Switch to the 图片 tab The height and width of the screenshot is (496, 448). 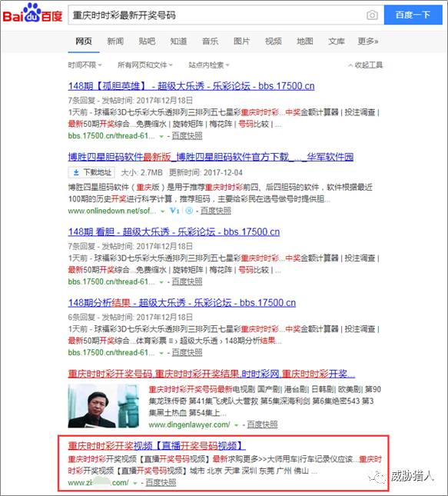click(x=241, y=41)
